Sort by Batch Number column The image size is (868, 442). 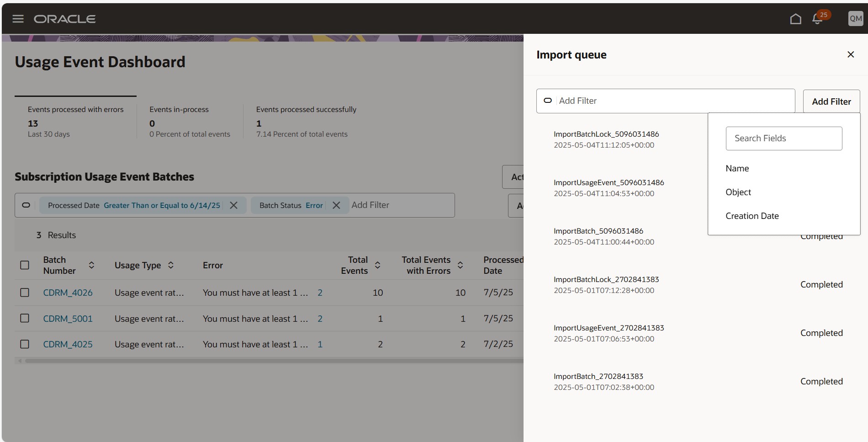pos(92,265)
